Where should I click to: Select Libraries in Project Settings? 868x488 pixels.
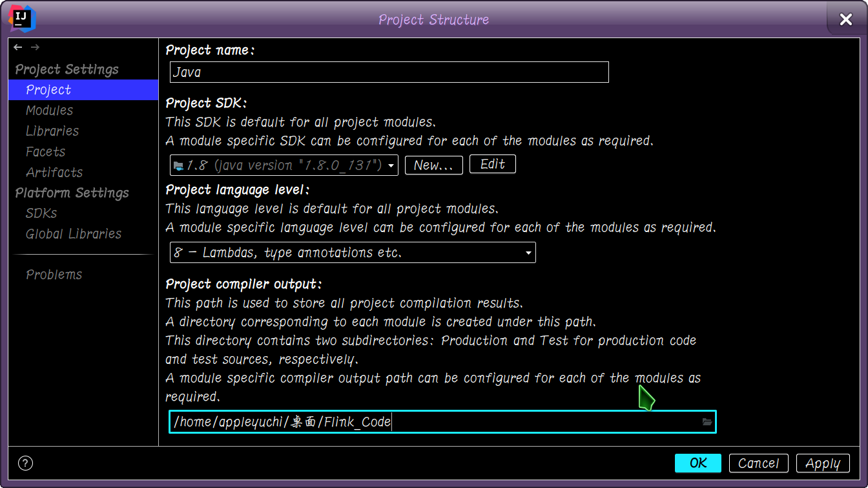click(52, 131)
